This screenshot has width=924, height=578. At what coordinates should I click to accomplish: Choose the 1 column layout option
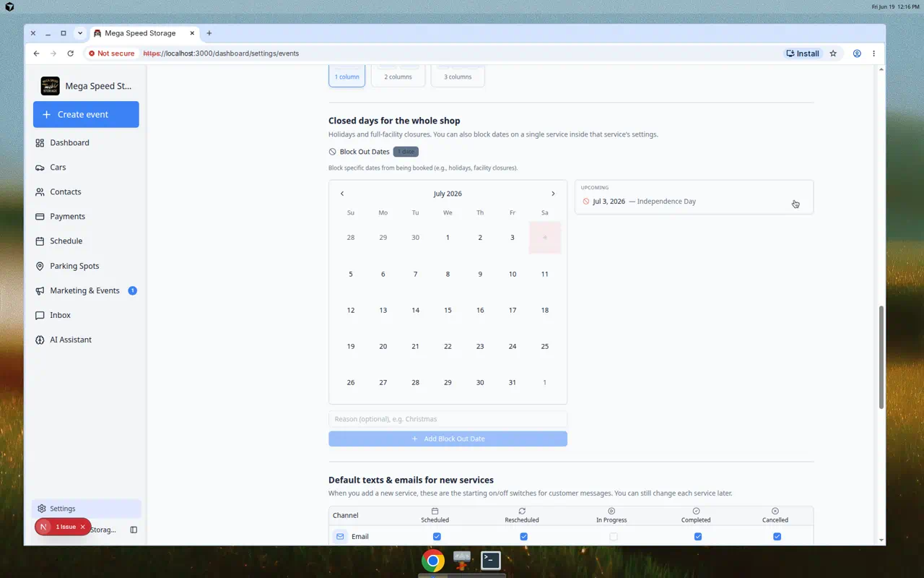click(x=346, y=77)
